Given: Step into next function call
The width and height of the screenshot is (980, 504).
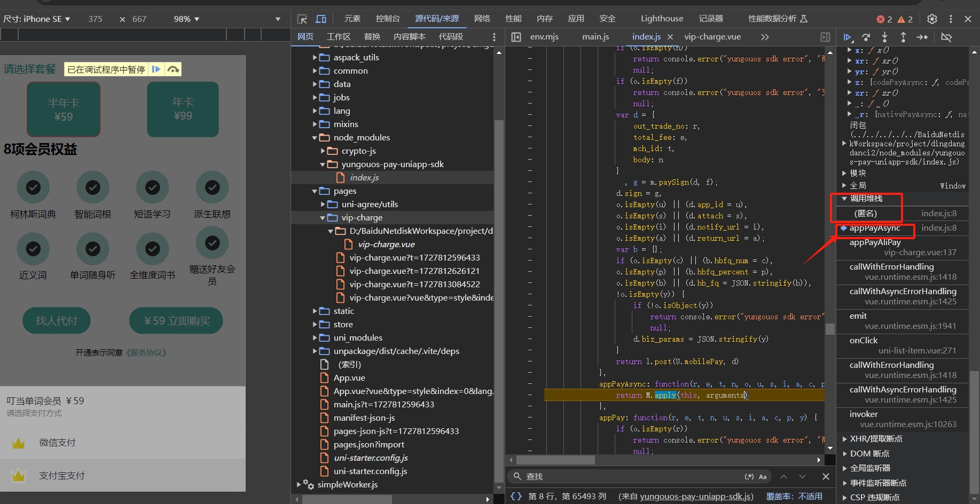Looking at the screenshot, I should click(884, 37).
